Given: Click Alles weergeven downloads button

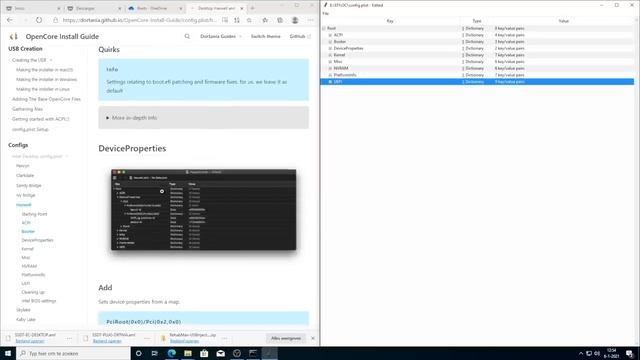Looking at the screenshot, I should [286, 338].
